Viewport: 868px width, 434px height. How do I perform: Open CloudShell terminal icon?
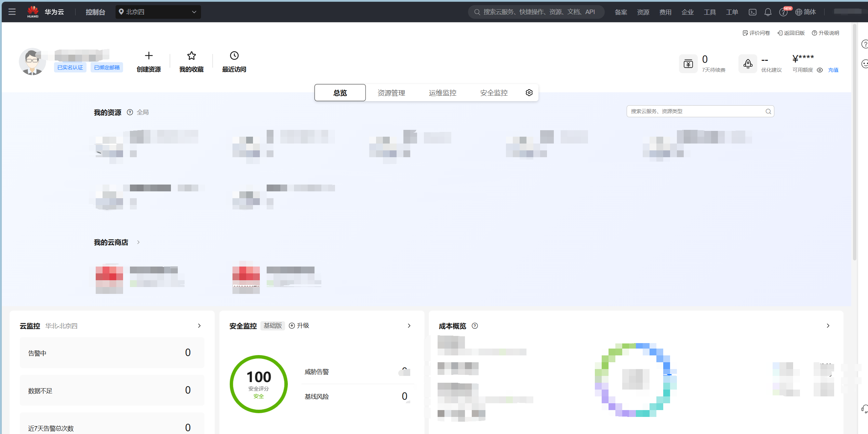click(x=752, y=12)
